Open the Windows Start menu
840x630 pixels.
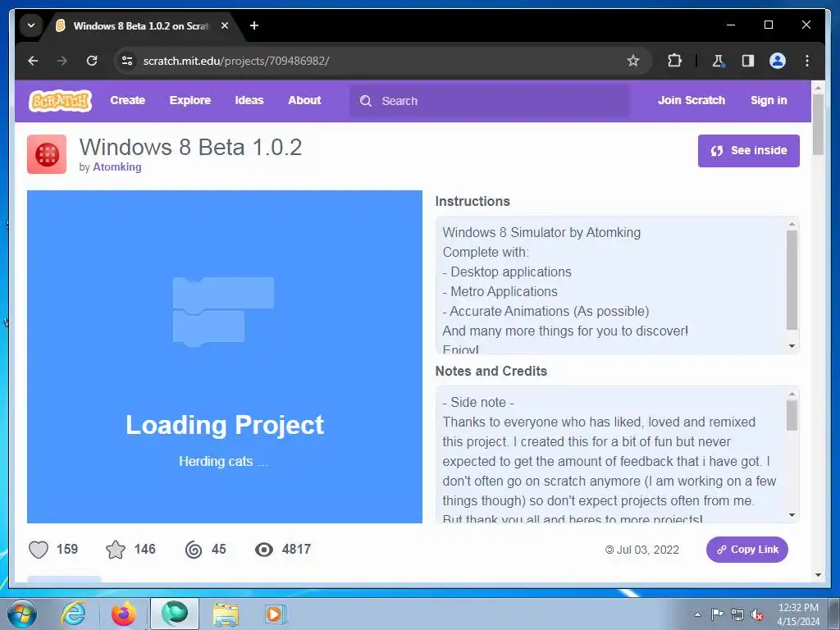tap(21, 614)
